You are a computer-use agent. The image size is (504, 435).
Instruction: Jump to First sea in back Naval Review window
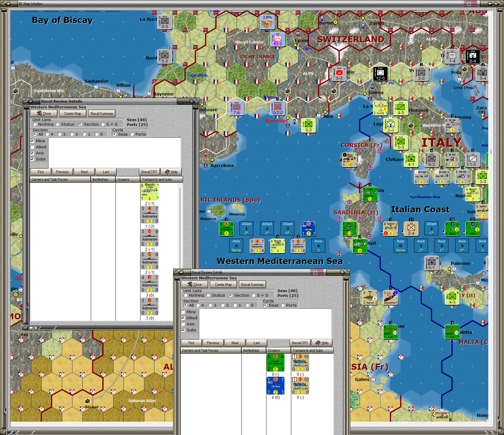(x=41, y=172)
